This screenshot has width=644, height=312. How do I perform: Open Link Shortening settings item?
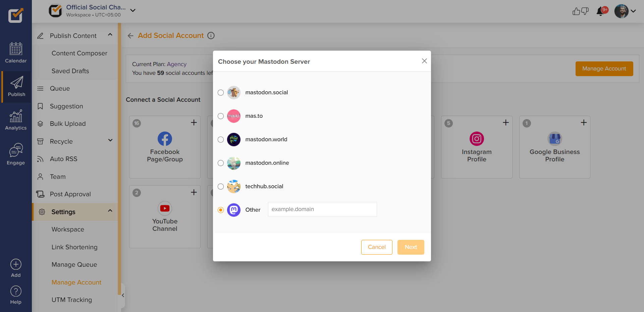(x=74, y=247)
